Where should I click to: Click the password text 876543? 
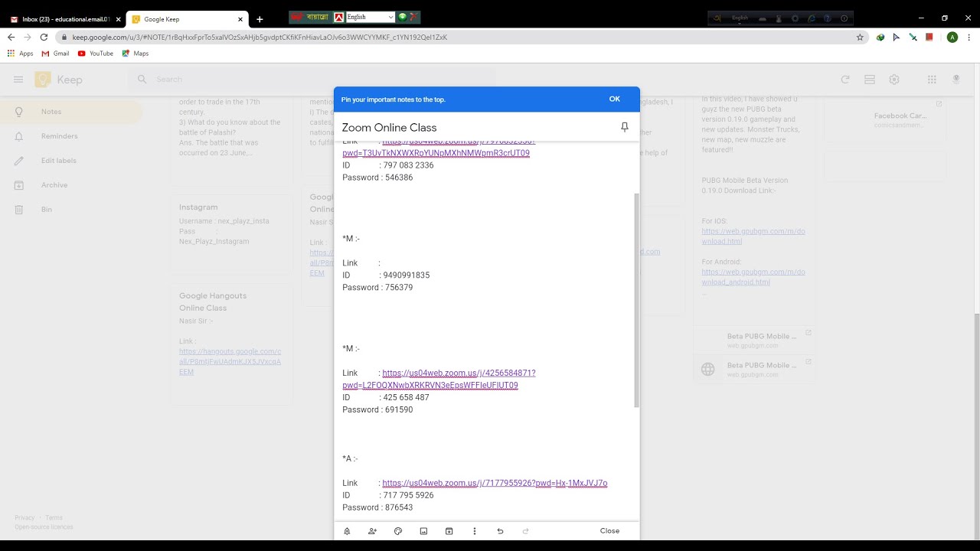(x=399, y=508)
